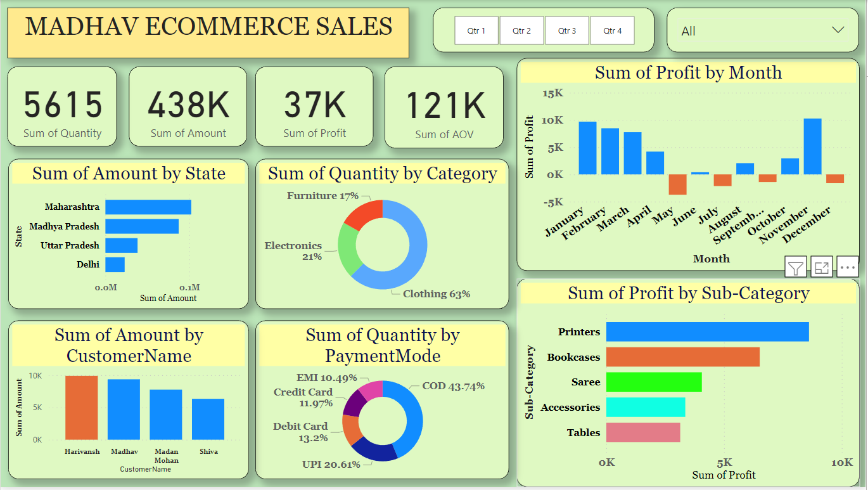Select the November profit bar

tap(812, 146)
